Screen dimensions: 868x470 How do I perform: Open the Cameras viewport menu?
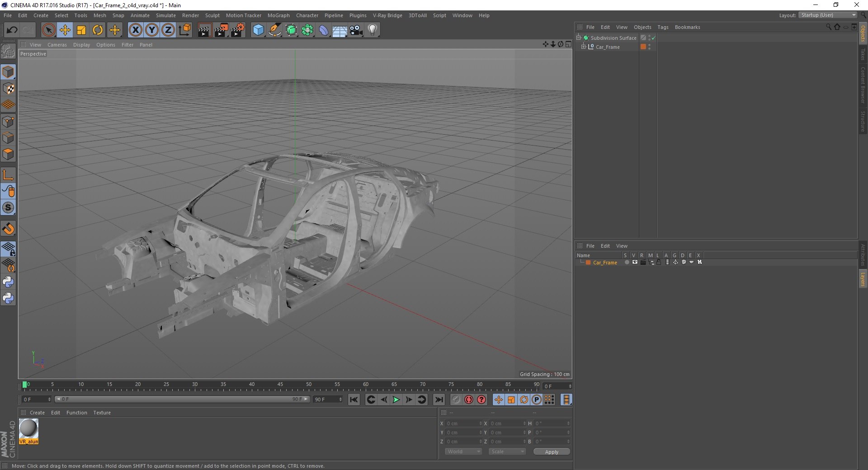[57, 45]
